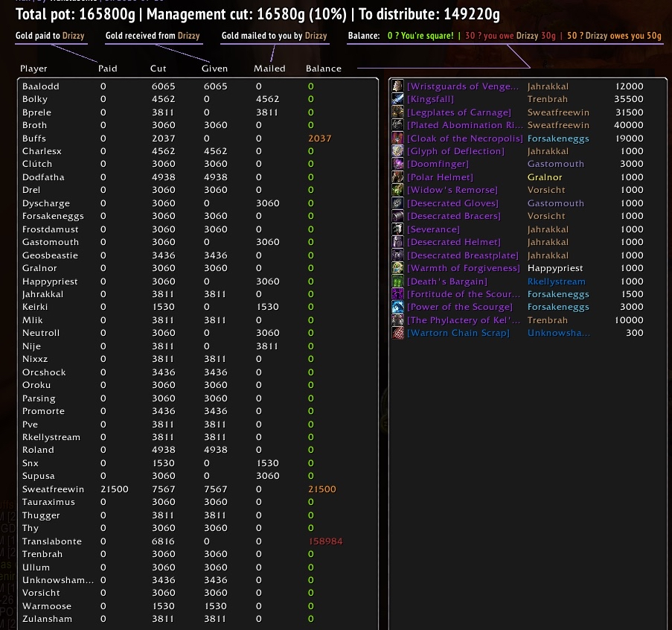The width and height of the screenshot is (672, 630).
Task: Open the [Cloak of the Necropolis] link
Action: coord(465,138)
